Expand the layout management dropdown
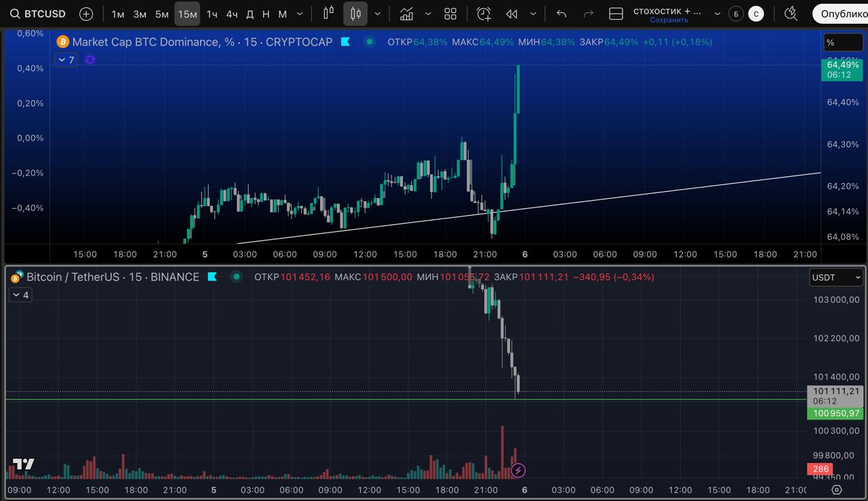The image size is (868, 501). 717,14
